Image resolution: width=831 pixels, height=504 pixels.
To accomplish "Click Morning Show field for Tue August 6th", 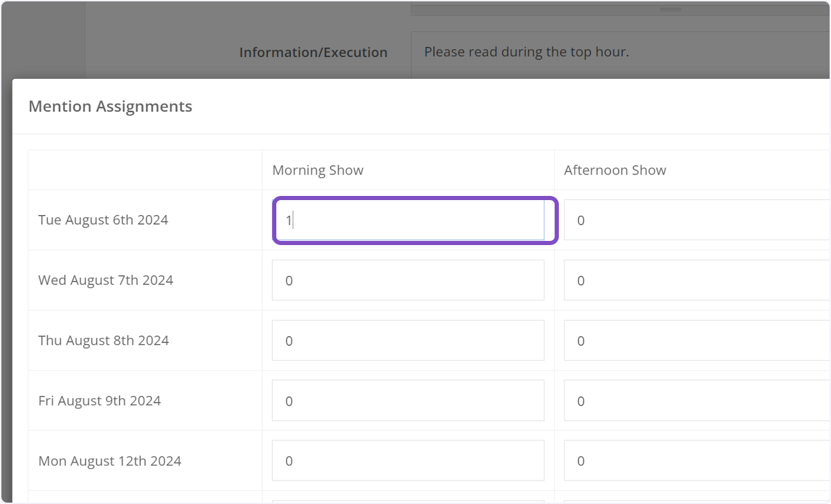I will point(409,220).
